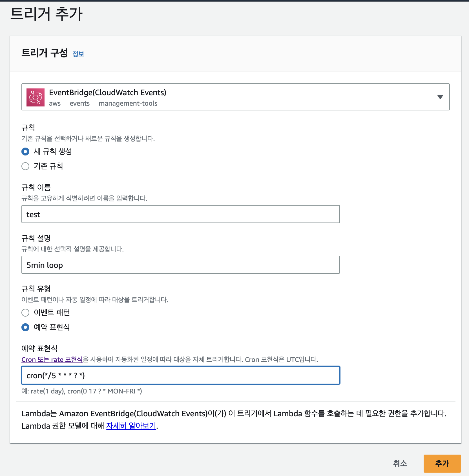The height and width of the screenshot is (476, 469).
Task: Select the 이벤트 패턴 rule type
Action: coord(25,313)
